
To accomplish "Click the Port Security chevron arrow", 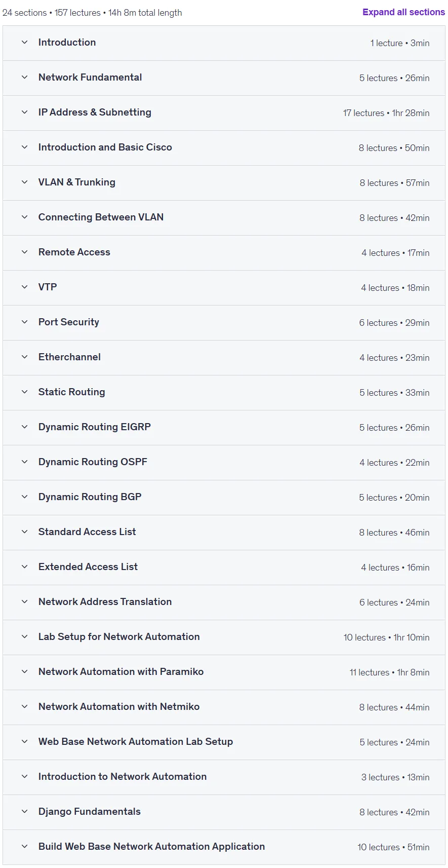I will pos(24,322).
